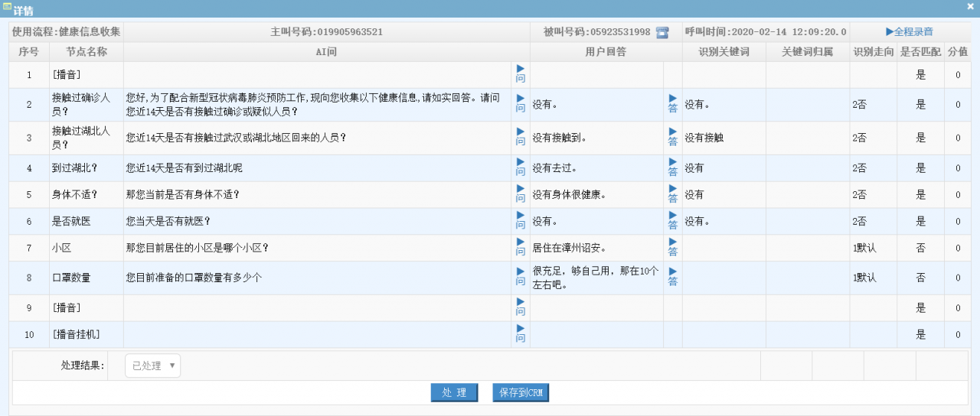Click the 关键词归属 column header

pyautogui.click(x=807, y=52)
